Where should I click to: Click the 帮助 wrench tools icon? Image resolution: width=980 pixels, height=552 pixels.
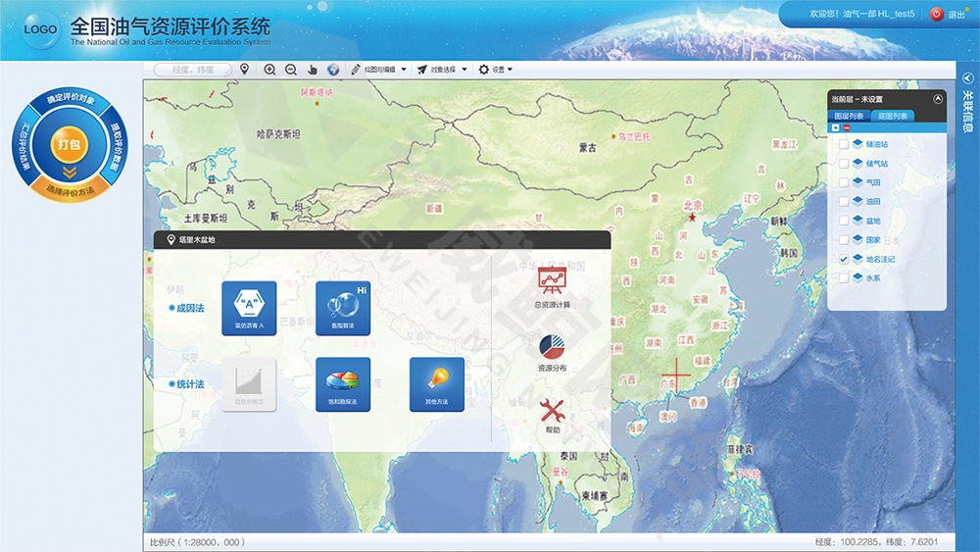[552, 410]
